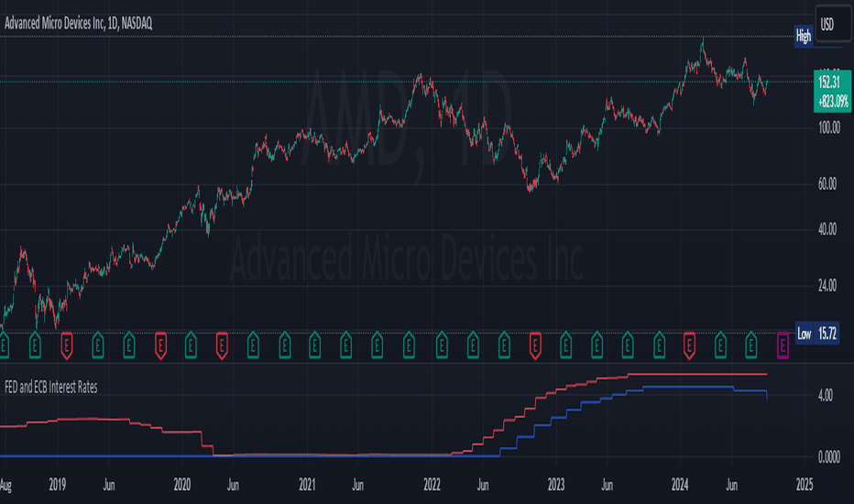Click the High price label
The height and width of the screenshot is (504, 854).
pyautogui.click(x=804, y=36)
